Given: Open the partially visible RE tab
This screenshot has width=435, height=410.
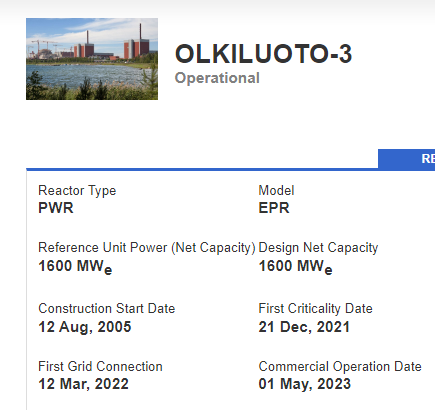Looking at the screenshot, I should point(407,159).
